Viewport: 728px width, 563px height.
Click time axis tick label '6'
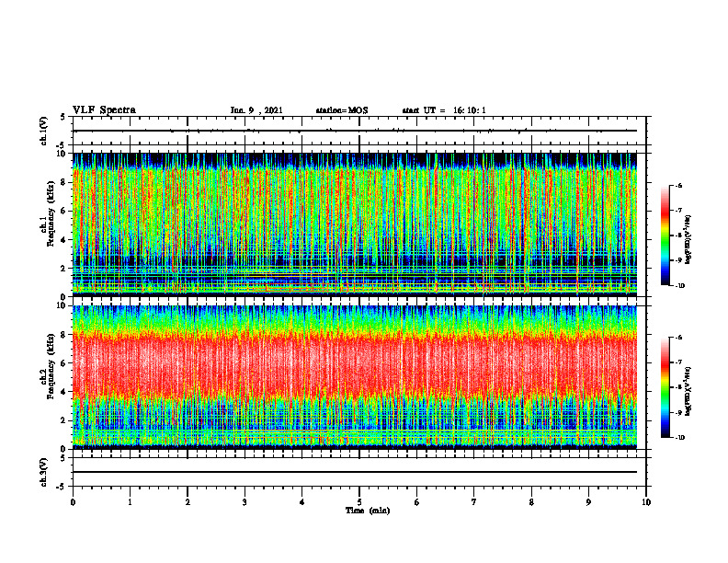[417, 502]
